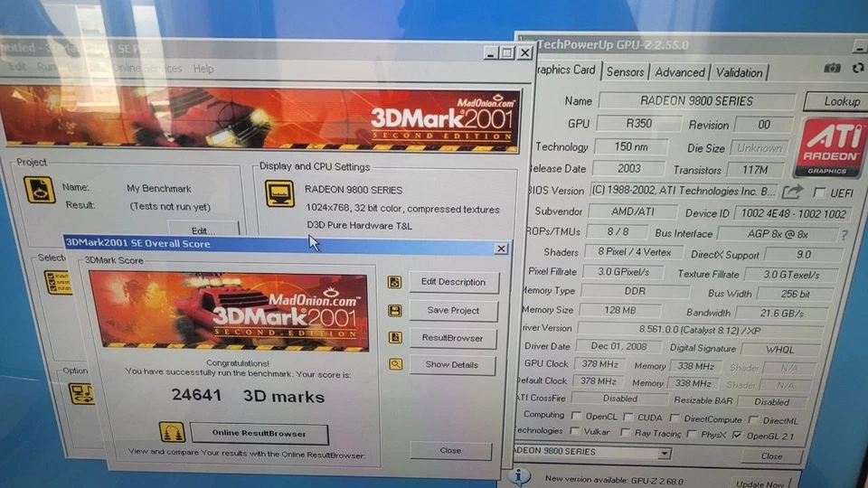Click the info icon beside new version notice
The height and width of the screenshot is (488, 868).
[519, 476]
